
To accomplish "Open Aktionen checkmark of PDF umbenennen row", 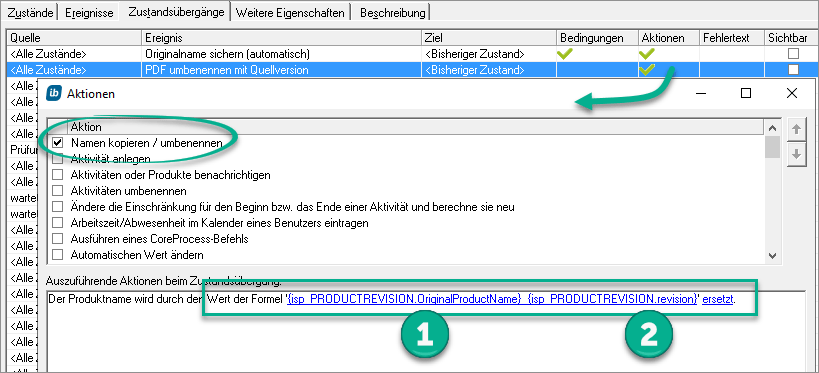I will tap(647, 69).
